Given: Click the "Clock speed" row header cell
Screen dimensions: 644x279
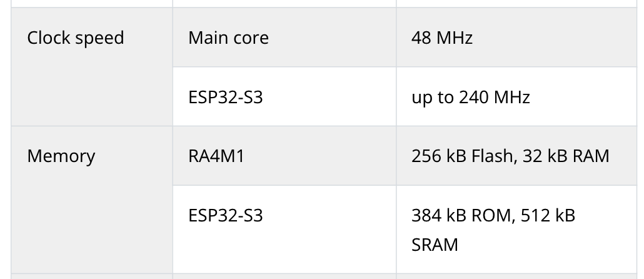Looking at the screenshot, I should 76,38.
